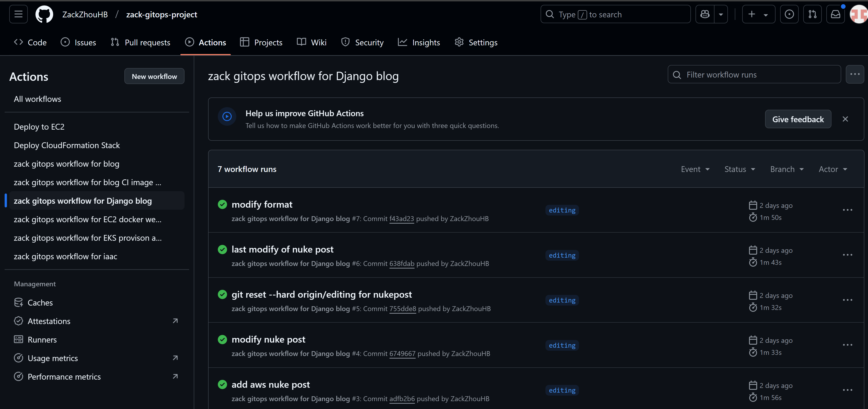Click the New workflow button
868x409 pixels.
coord(154,76)
